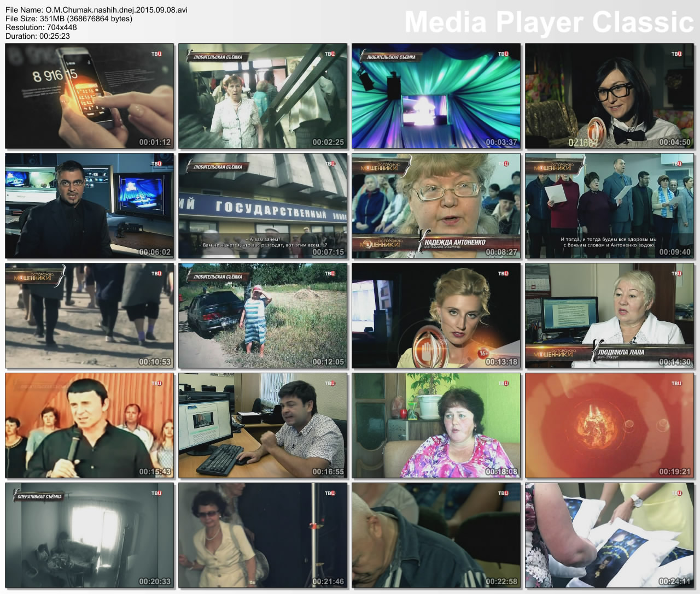Click the File Name text line

click(96, 10)
